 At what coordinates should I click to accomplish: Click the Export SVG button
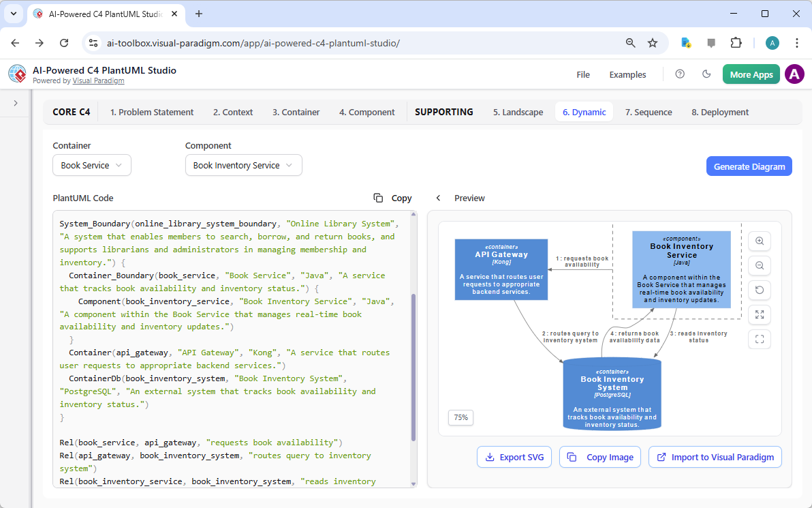pyautogui.click(x=514, y=457)
